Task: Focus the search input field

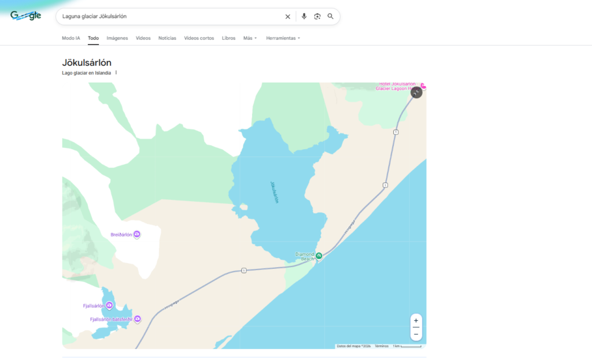Action: click(168, 17)
